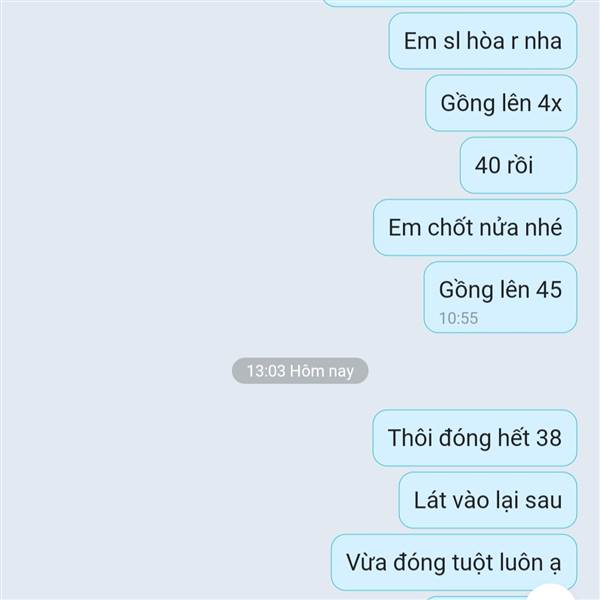Tap the partially visible message bubble at top edge
The width and height of the screenshot is (600, 600).
[x=450, y=3]
